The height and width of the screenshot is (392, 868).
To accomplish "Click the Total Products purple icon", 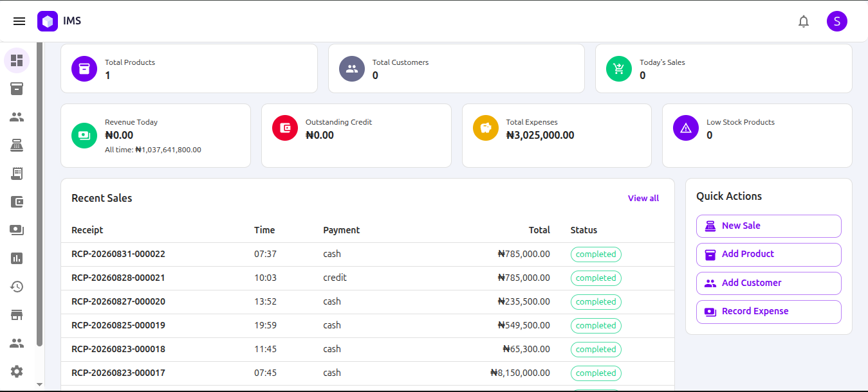I will pyautogui.click(x=84, y=69).
